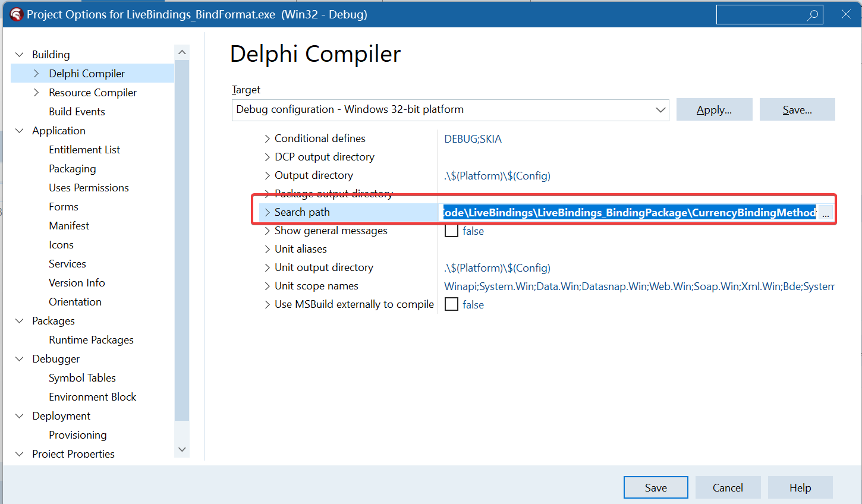Select Version Info in the sidebar

pyautogui.click(x=77, y=283)
